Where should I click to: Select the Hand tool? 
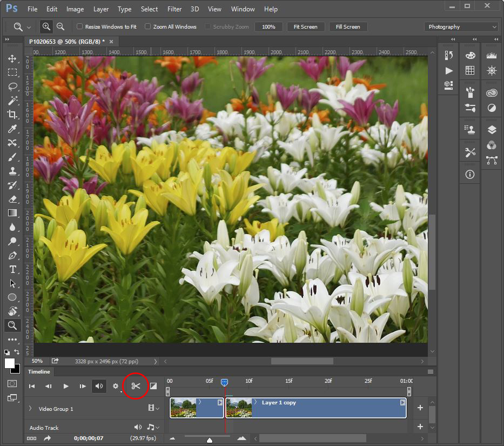(x=12, y=311)
